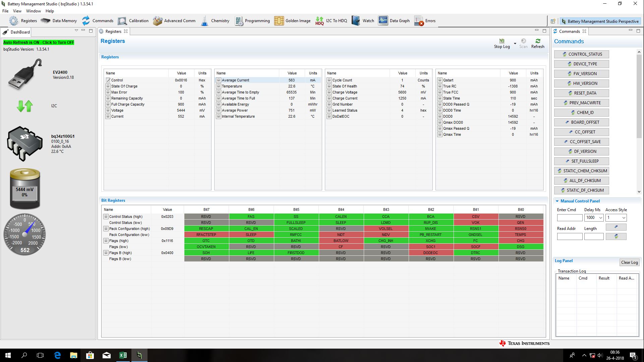This screenshot has width=644, height=362.
Task: Click the read command button in Manual Control Panel
Action: tap(616, 236)
